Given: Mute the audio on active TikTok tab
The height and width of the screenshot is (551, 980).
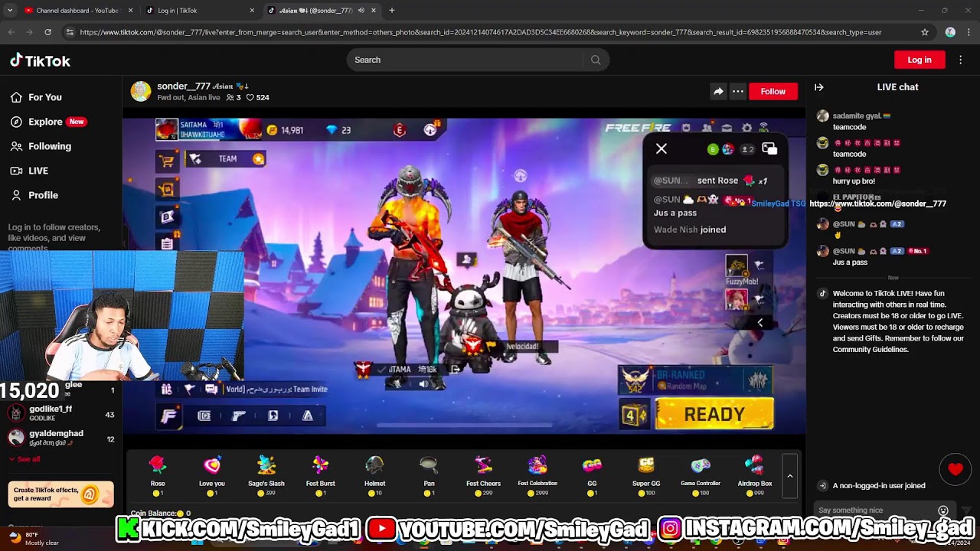Looking at the screenshot, I should click(361, 11).
